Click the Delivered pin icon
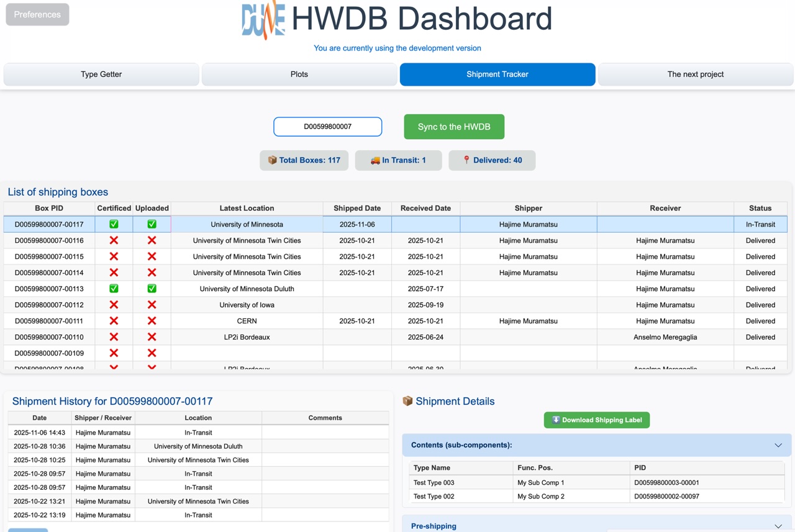Viewport: 795px width, 532px height. [x=466, y=160]
